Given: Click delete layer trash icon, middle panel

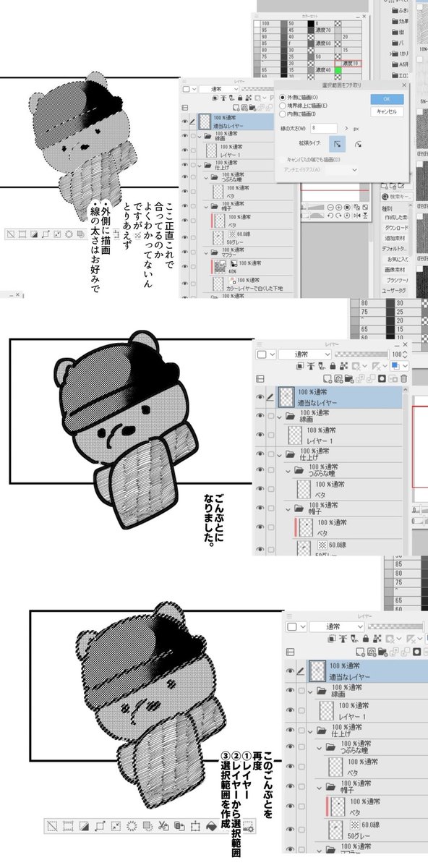Looking at the screenshot, I should click(404, 378).
